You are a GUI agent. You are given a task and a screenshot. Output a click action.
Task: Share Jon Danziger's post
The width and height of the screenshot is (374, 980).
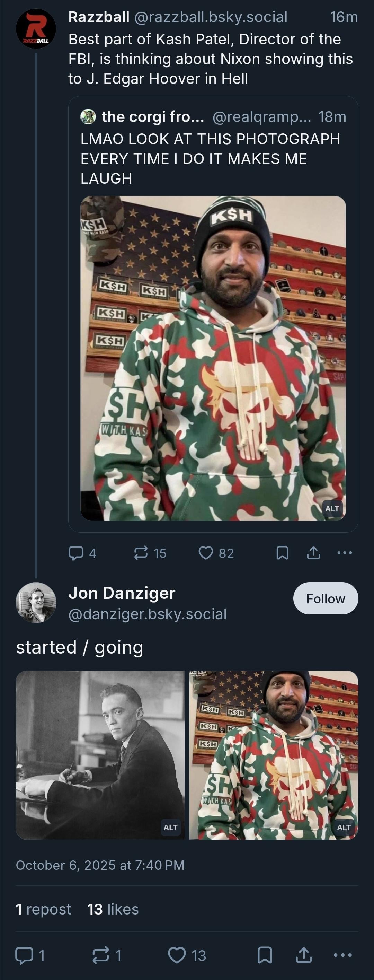pos(304,955)
